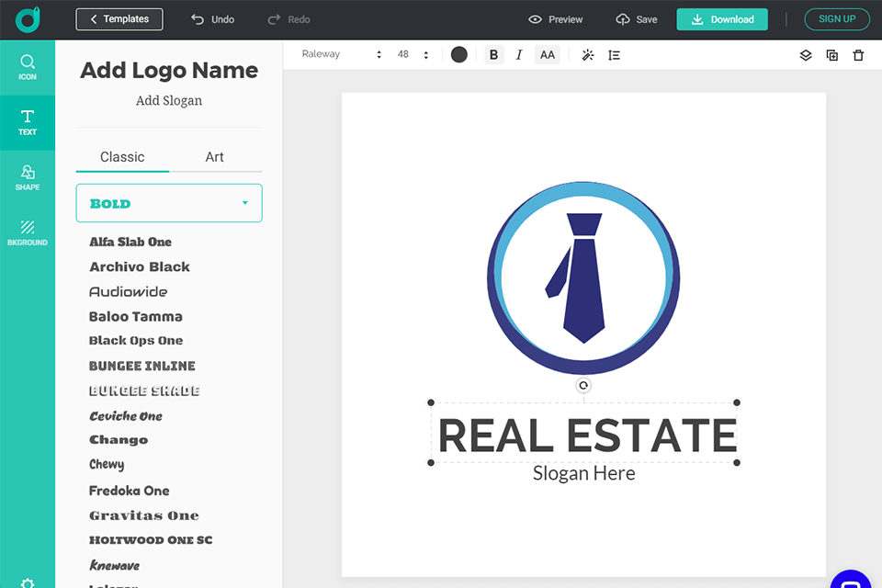Click the rotate handle above REAL ESTATE
Screen dimensions: 882x588
583,386
